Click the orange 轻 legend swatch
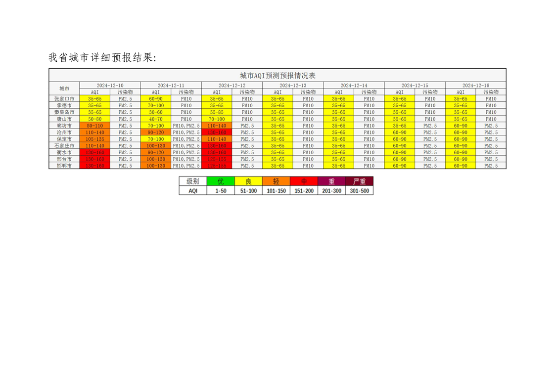Screen dimensions: 555x392 pos(276,181)
